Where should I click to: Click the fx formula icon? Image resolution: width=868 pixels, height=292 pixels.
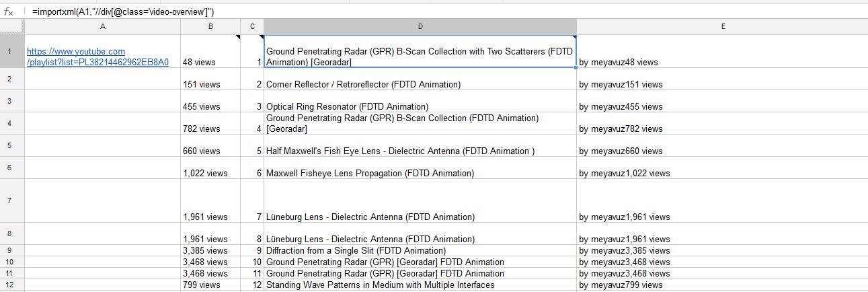(x=9, y=11)
